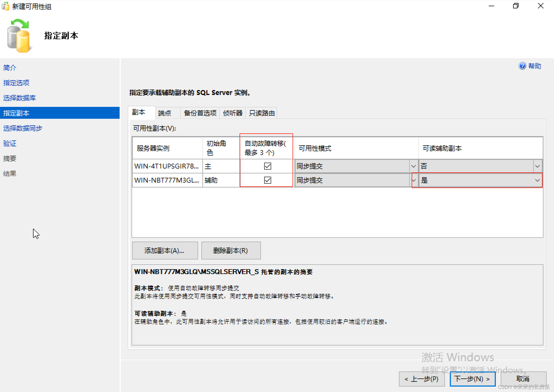Switch to the 端点 tab
The image size is (554, 392).
(x=168, y=113)
